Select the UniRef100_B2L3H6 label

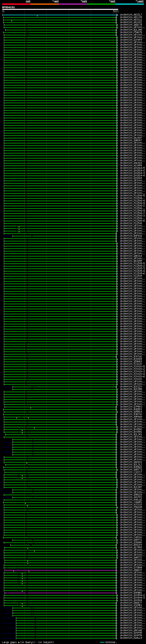[131, 30]
